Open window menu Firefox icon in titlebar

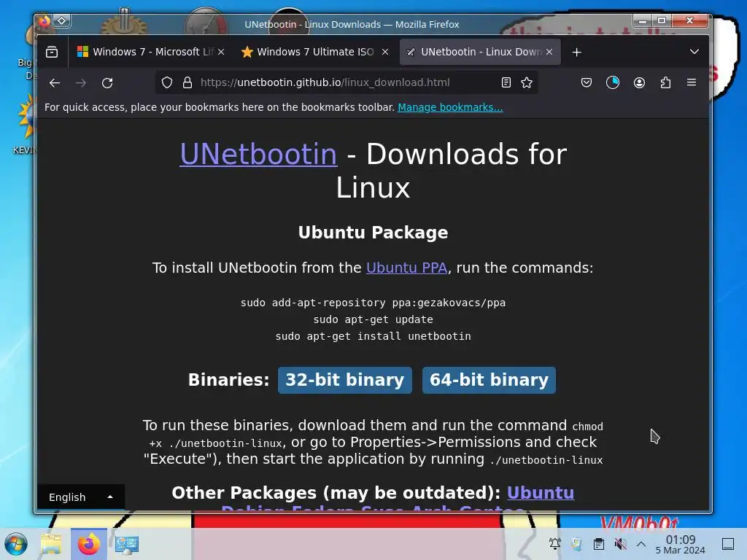[x=44, y=20]
